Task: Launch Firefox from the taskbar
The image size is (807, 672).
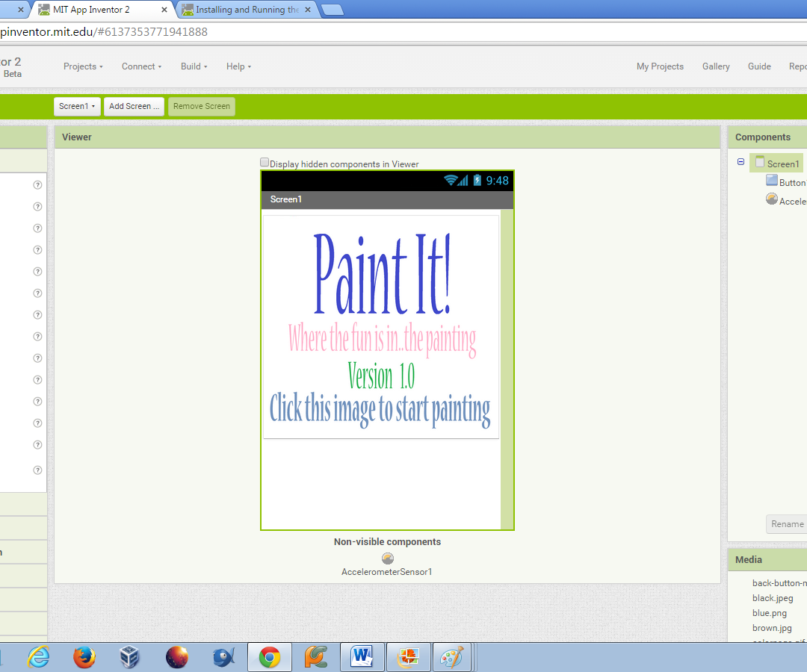Action: click(84, 657)
